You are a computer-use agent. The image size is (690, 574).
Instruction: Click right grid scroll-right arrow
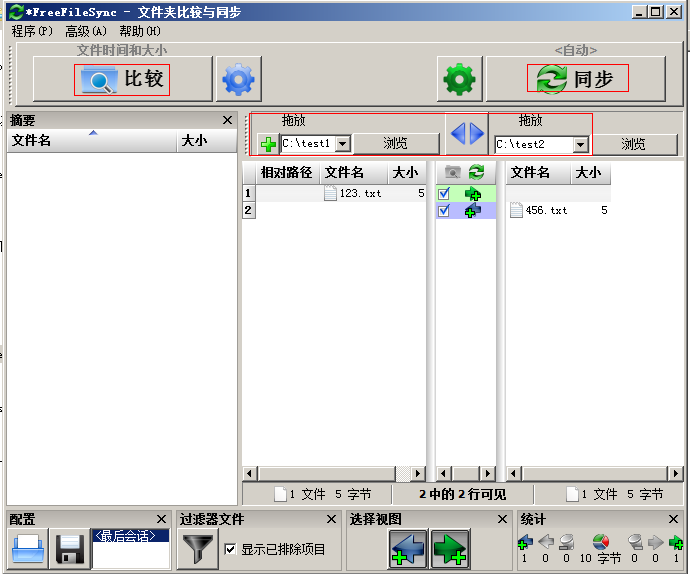pyautogui.click(x=676, y=474)
